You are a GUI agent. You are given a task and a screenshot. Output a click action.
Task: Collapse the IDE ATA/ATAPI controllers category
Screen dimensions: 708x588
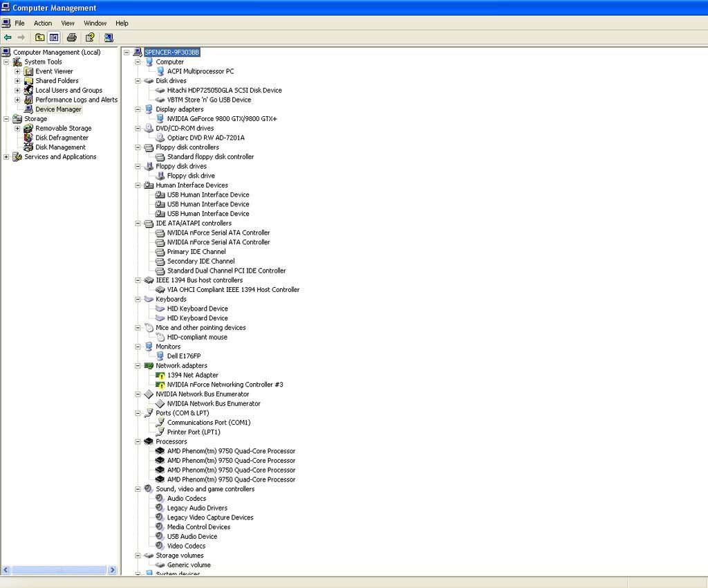click(x=138, y=223)
